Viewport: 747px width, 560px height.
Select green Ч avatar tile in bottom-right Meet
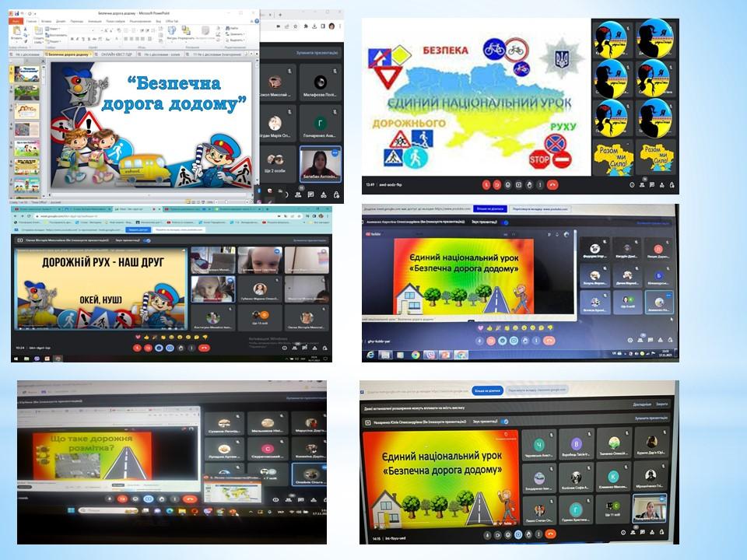(538, 446)
